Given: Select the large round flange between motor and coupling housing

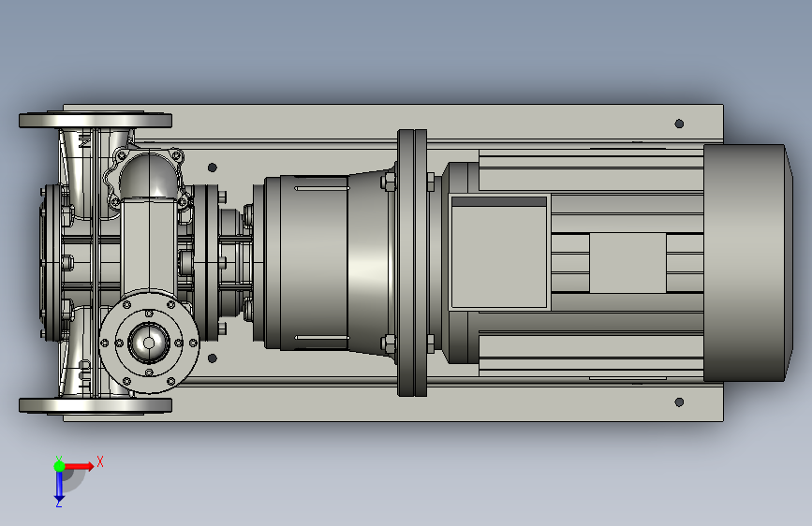Looking at the screenshot, I should (412, 263).
